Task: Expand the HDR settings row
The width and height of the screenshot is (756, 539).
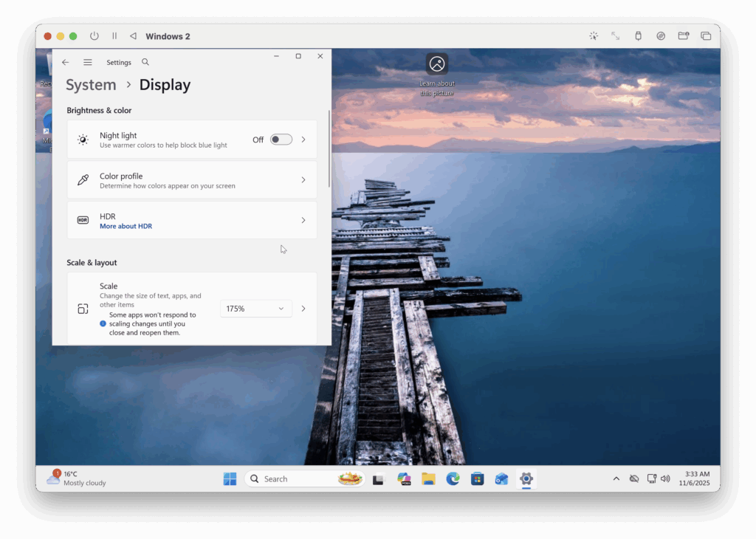Action: (x=303, y=220)
